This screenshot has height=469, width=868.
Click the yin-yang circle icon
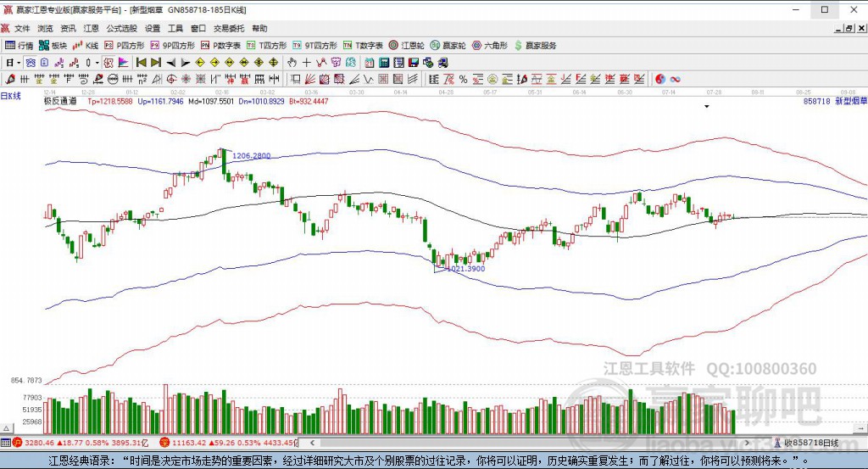tap(659, 79)
